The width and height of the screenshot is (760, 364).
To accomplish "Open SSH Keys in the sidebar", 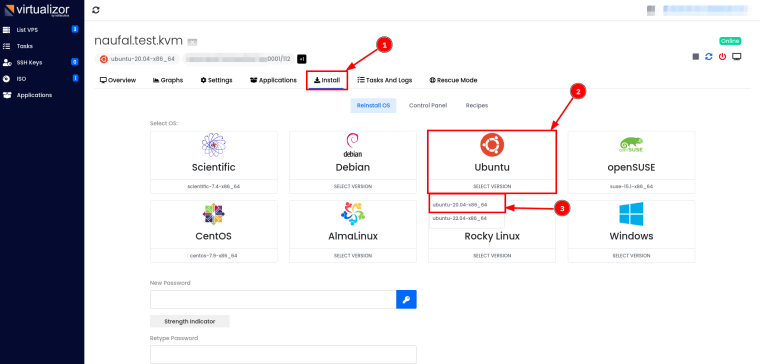I will 29,63.
